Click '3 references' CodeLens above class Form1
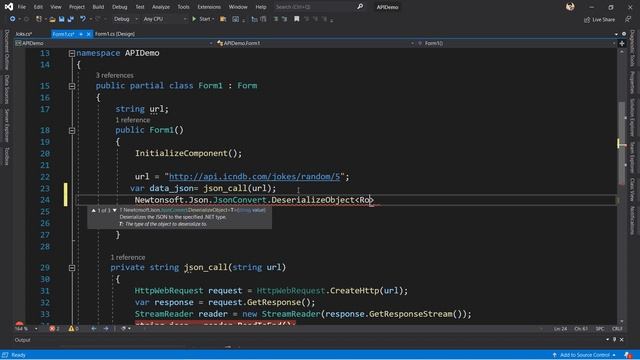Screen dimensions: 640x360 click(115, 76)
